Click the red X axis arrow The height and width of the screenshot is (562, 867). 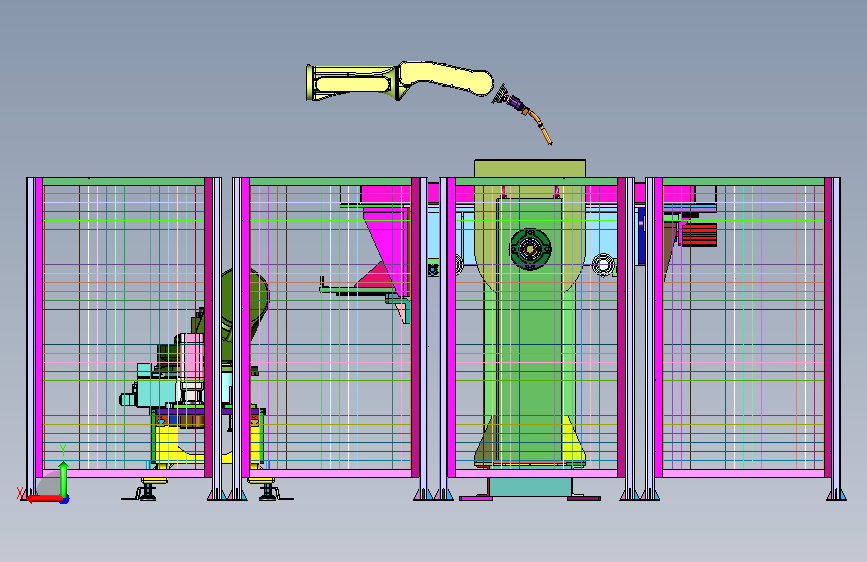click(44, 499)
